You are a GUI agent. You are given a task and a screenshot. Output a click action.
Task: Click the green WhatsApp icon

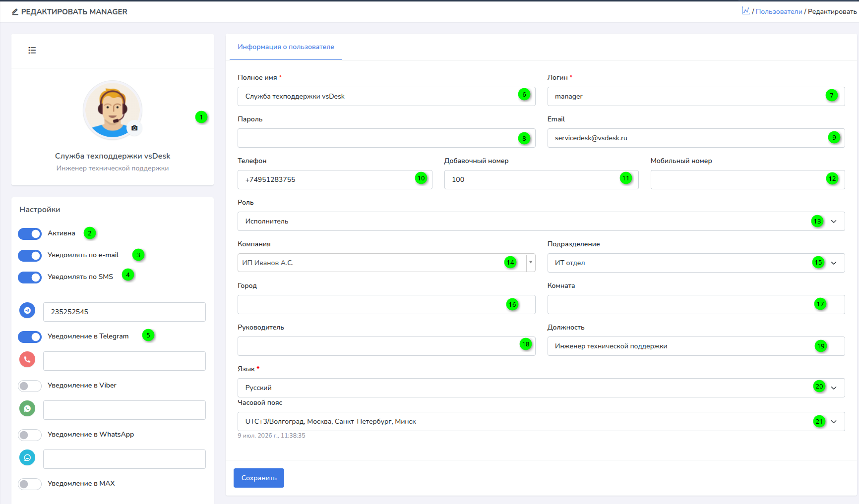[27, 409]
